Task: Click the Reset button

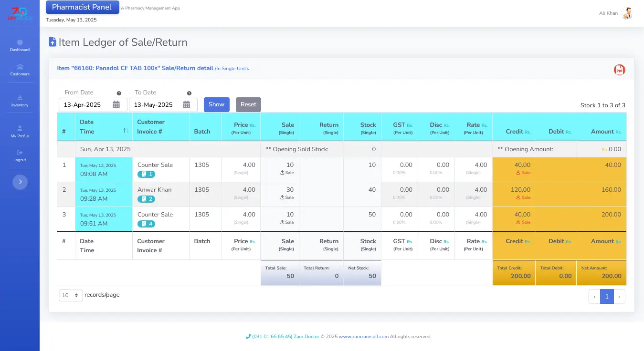Action: point(248,104)
